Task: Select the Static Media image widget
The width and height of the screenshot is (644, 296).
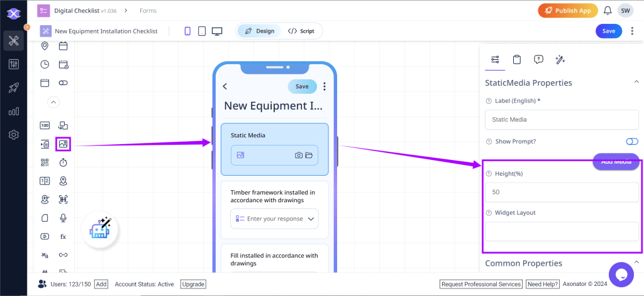Action: pos(63,144)
